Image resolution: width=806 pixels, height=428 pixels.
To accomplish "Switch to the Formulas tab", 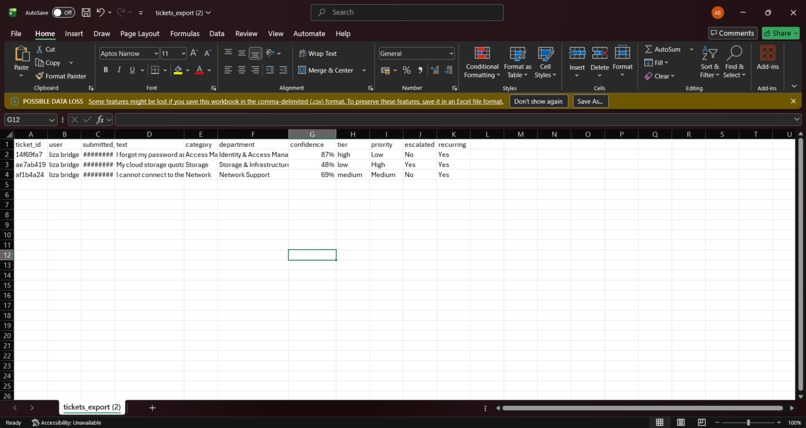I will coord(185,33).
